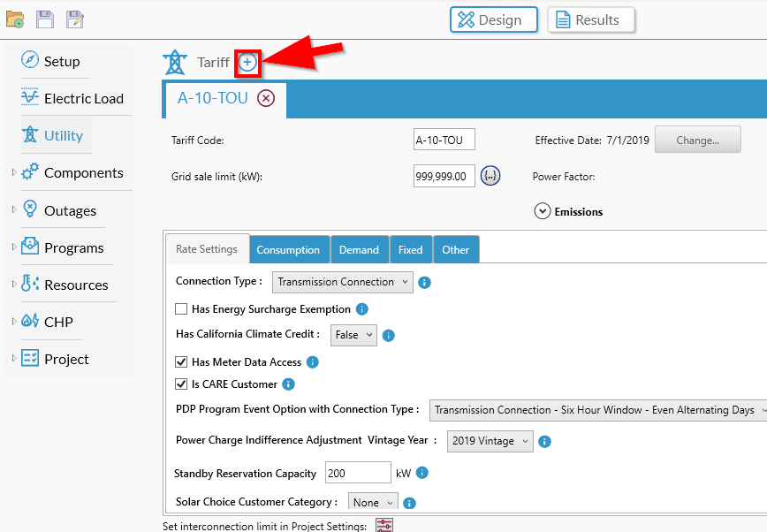Uncheck Has Meter Data Access
The image size is (767, 532).
(x=181, y=362)
